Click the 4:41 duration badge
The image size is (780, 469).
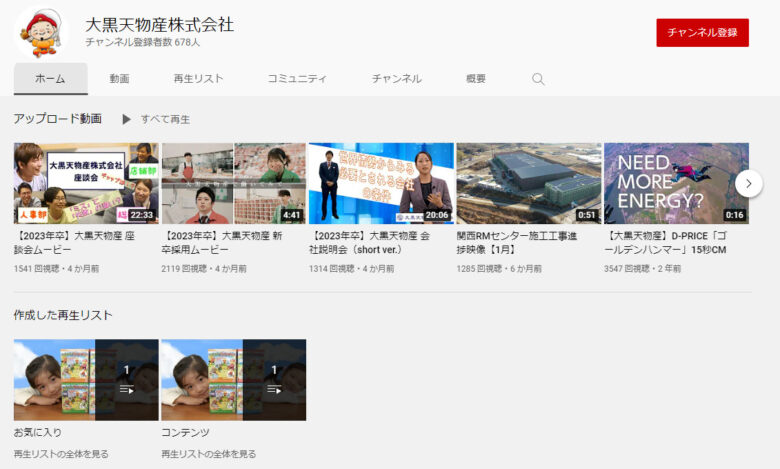pos(292,215)
